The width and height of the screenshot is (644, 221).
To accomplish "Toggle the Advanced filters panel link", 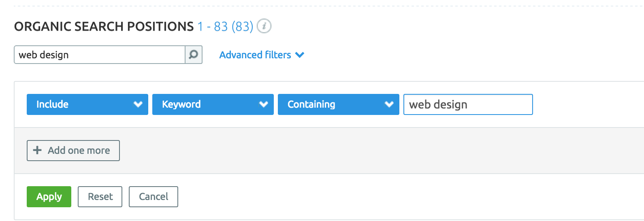I will pos(255,55).
